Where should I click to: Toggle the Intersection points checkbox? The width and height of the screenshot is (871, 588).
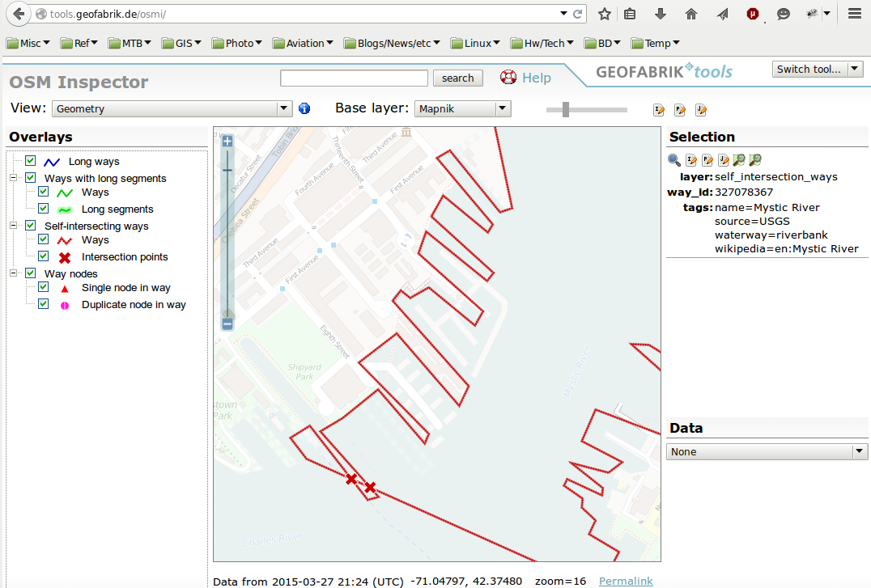click(44, 256)
